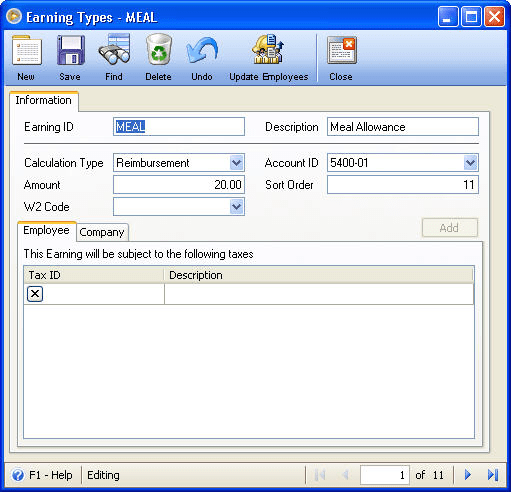Viewport: 511px width, 492px height.
Task: Click the F1 - Help status text
Action: (x=51, y=475)
